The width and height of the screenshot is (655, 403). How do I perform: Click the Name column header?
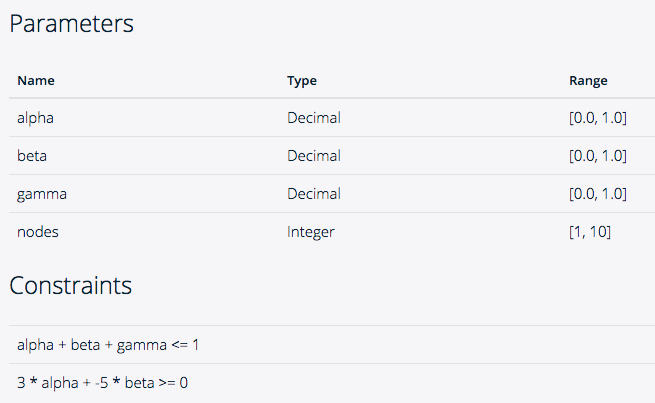(36, 80)
